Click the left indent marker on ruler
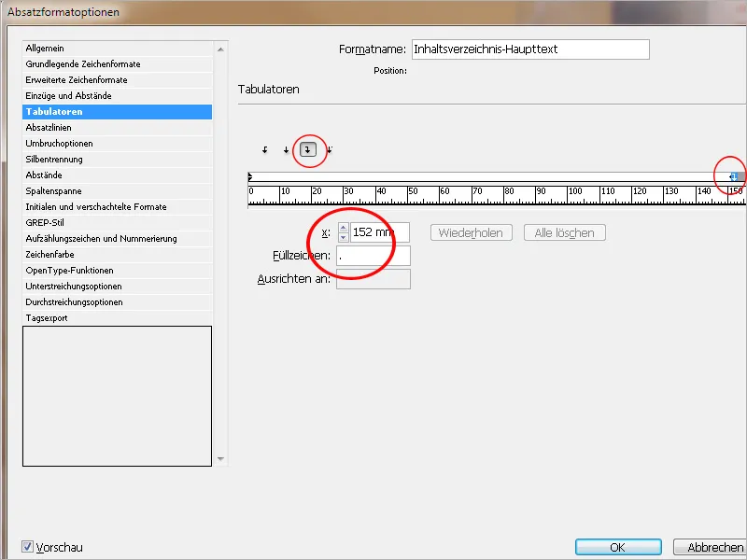Viewport: 747px width, 560px height. 250,176
